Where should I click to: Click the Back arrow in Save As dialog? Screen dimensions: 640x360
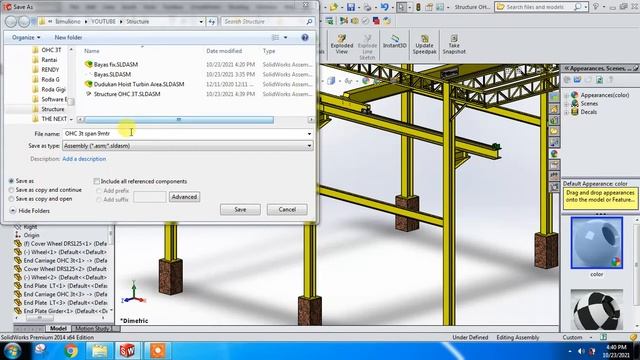coord(11,22)
